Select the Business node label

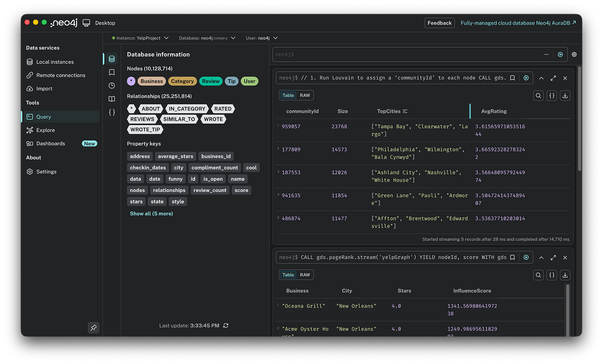[152, 81]
